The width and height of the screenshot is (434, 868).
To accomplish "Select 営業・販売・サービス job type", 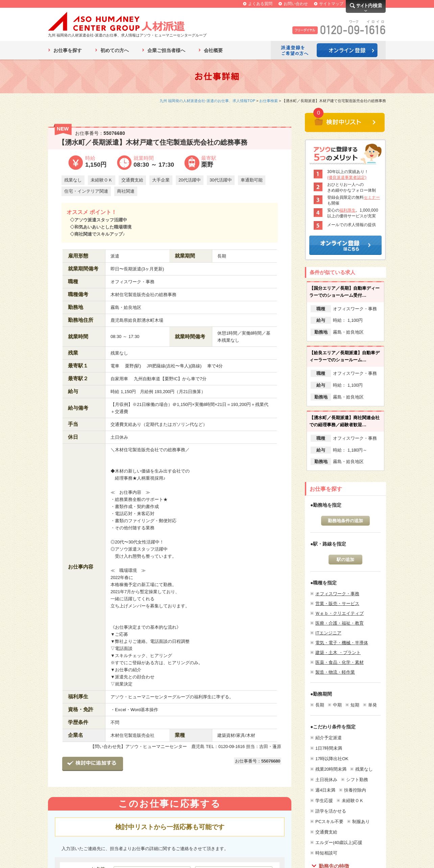I will (337, 604).
